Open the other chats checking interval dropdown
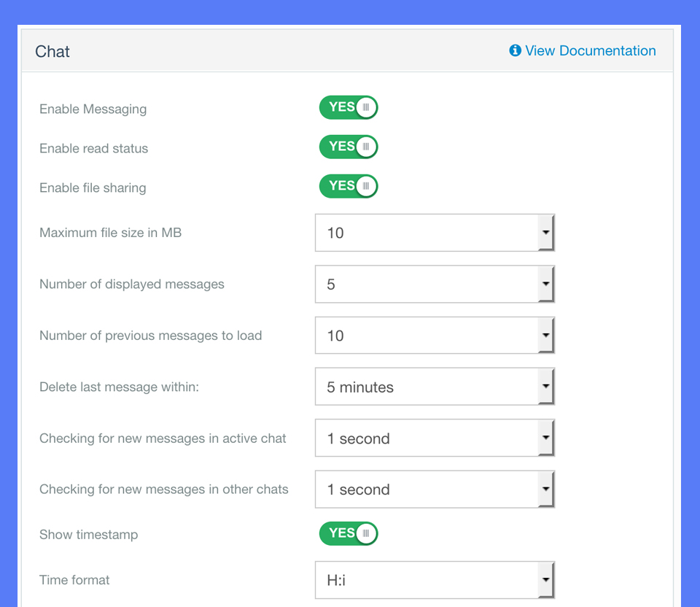 point(435,490)
